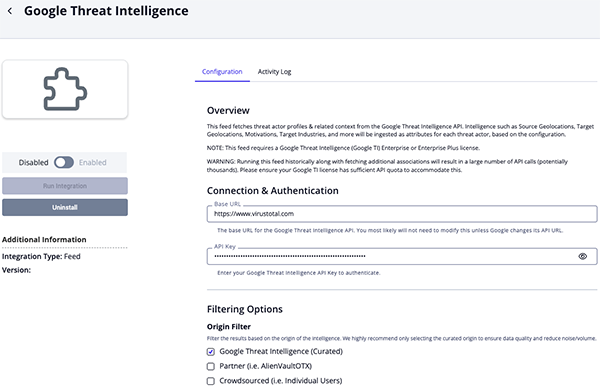
Task: Click the Integration Type: Feed text
Action: coord(41,256)
